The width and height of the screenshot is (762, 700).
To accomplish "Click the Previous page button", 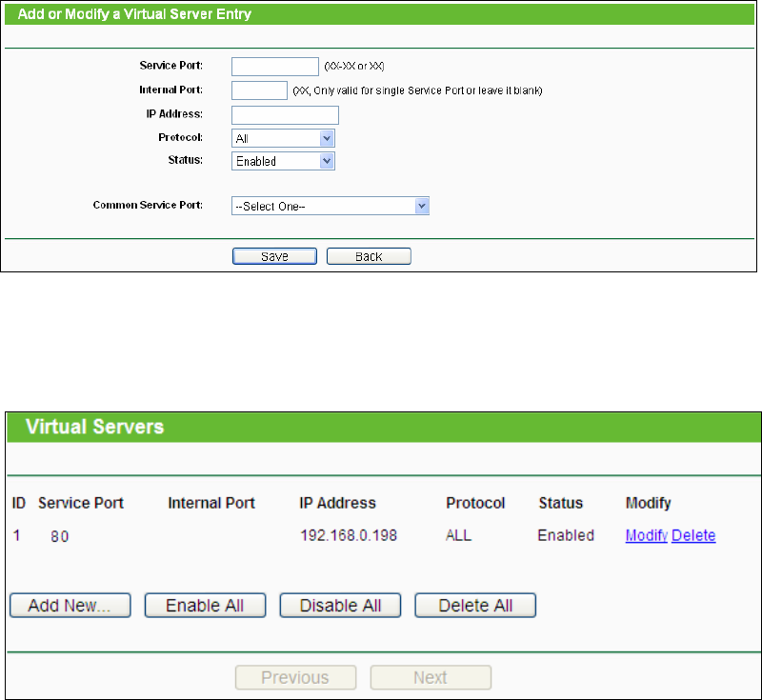I will pyautogui.click(x=295, y=678).
